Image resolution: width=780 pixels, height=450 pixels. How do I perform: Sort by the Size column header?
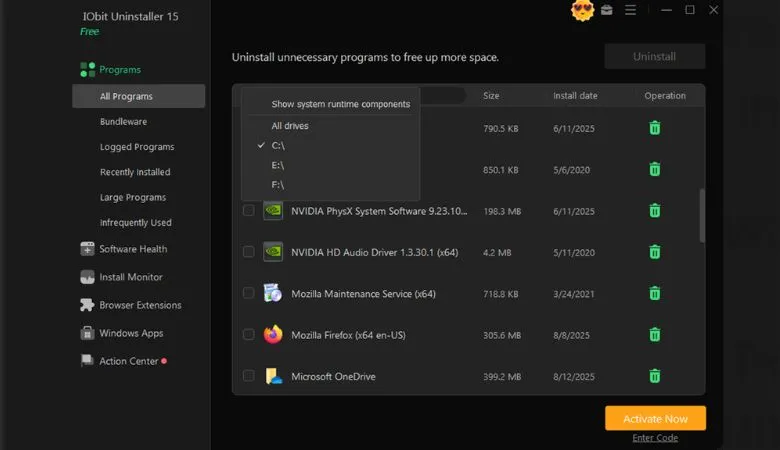pos(491,95)
